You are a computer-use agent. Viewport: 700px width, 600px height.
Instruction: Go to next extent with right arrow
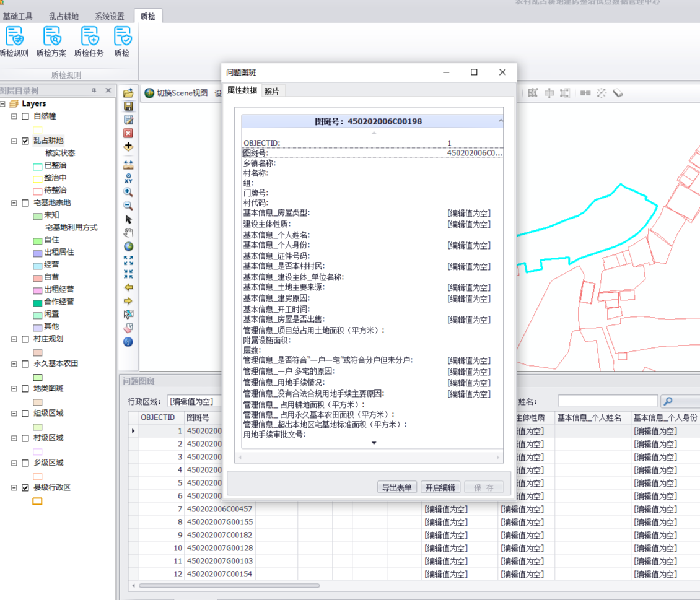coord(128,301)
